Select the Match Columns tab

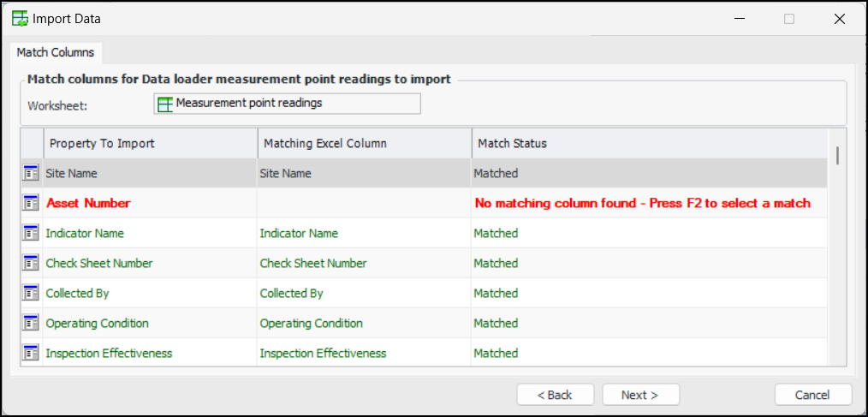point(56,52)
